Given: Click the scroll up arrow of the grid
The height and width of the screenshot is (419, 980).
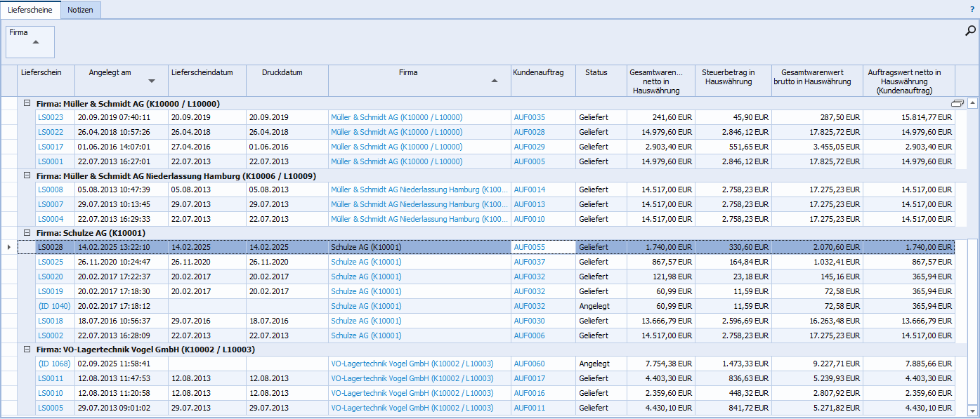Looking at the screenshot, I should coord(972,104).
